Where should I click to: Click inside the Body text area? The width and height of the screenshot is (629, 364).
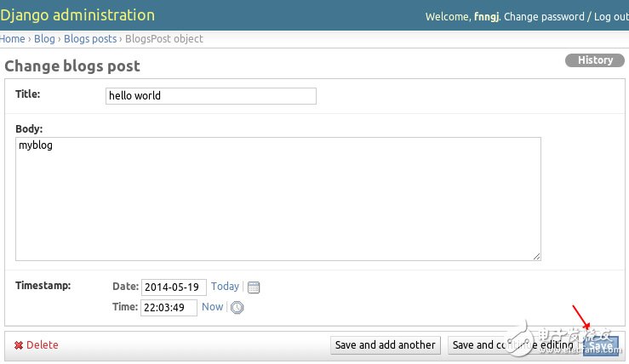[x=277, y=199]
